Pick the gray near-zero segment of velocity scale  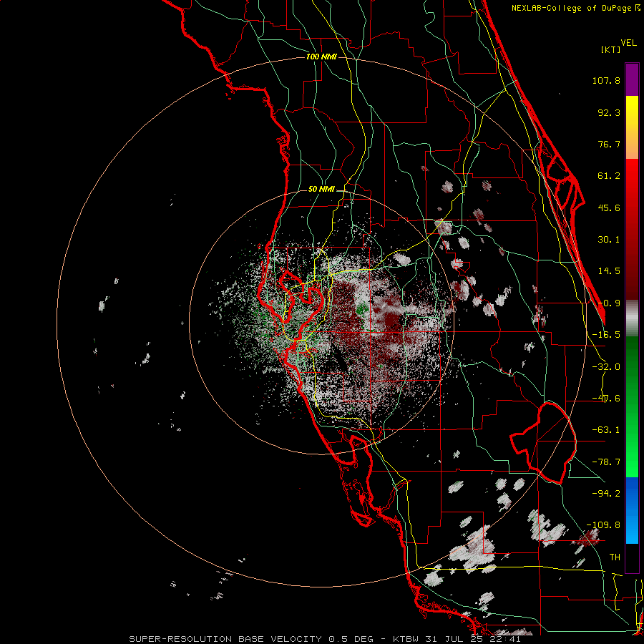pos(632,318)
